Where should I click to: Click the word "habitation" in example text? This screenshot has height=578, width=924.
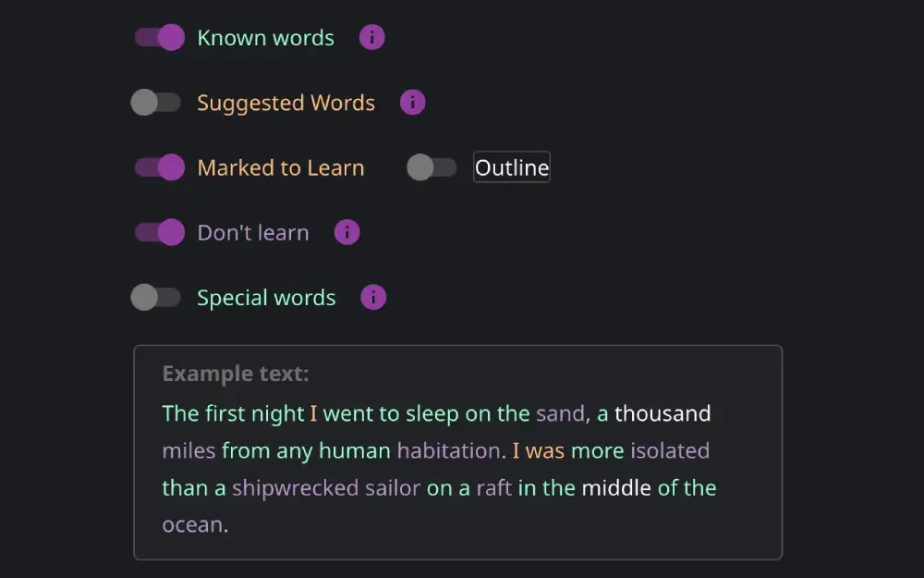[x=448, y=450]
